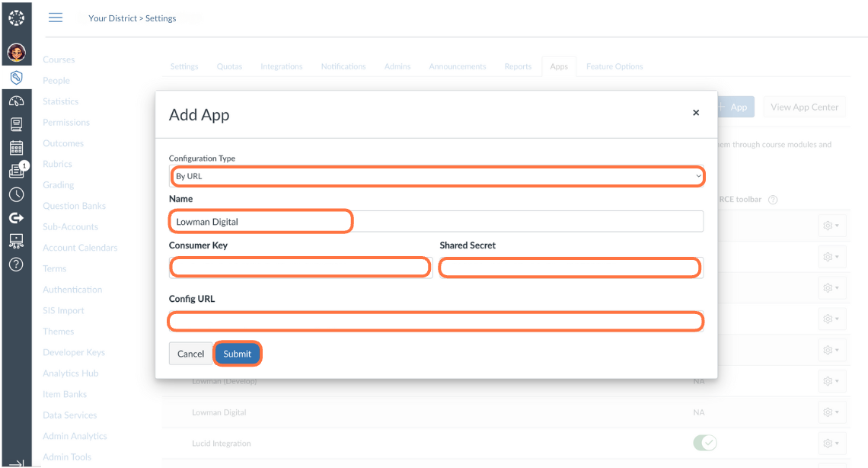Click the RCE toolbar help icon
The image size is (868, 468).
[773, 200]
